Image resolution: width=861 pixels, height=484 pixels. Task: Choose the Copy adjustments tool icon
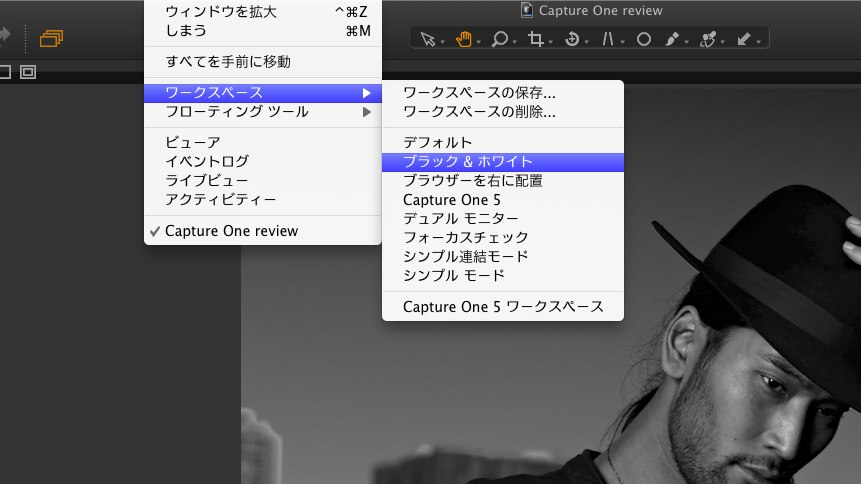pyautogui.click(x=708, y=39)
